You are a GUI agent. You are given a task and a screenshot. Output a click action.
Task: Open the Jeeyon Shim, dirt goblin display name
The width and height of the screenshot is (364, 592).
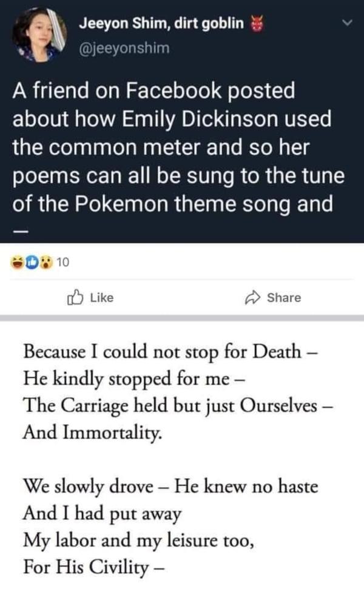coord(161,24)
